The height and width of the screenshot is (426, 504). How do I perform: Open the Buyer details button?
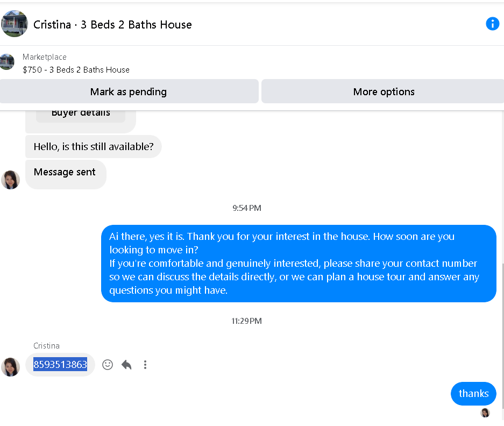[x=81, y=114]
